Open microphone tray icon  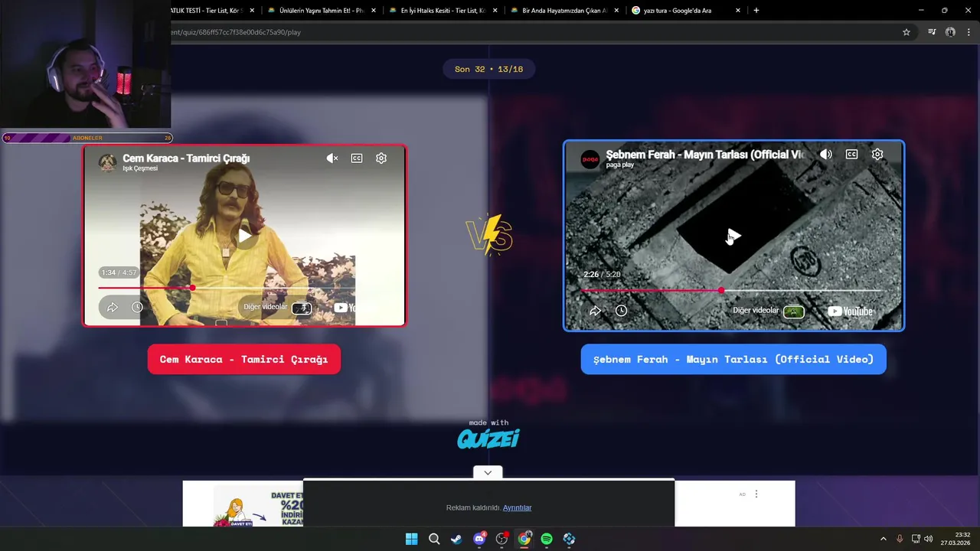(x=900, y=539)
